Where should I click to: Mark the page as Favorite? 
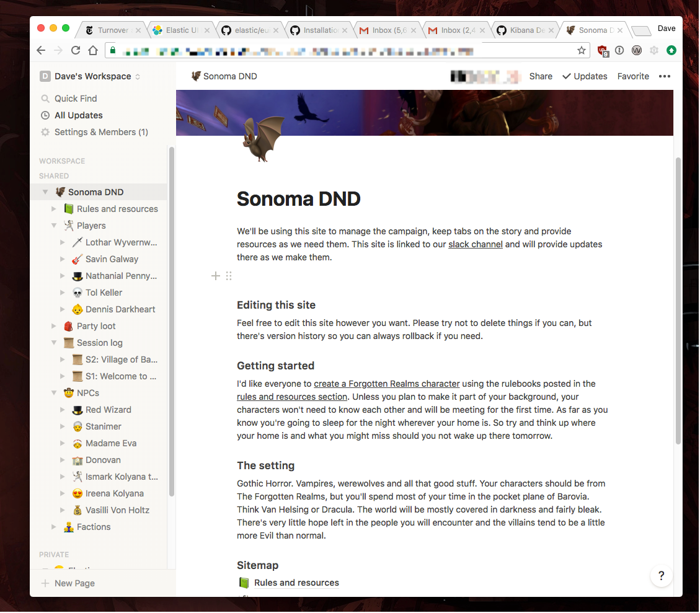[633, 76]
